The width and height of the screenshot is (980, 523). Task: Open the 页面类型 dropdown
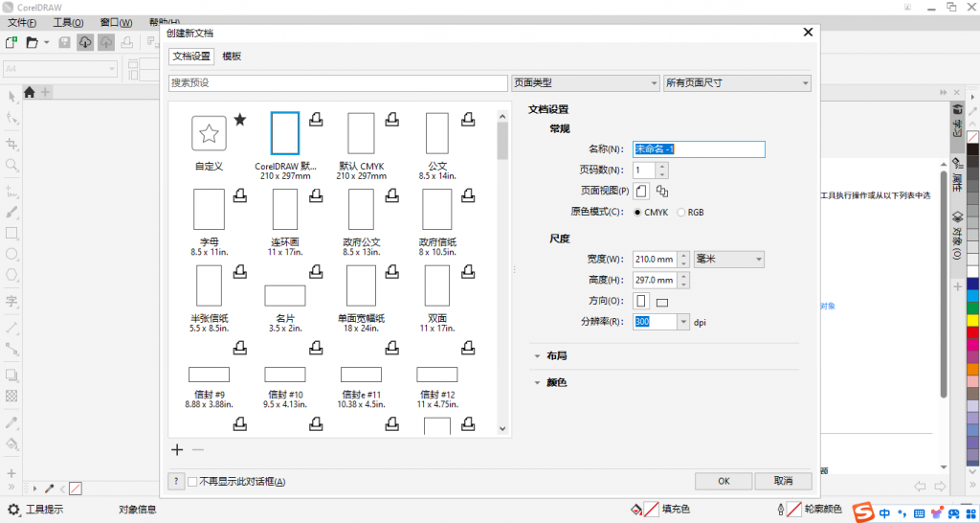pyautogui.click(x=585, y=82)
